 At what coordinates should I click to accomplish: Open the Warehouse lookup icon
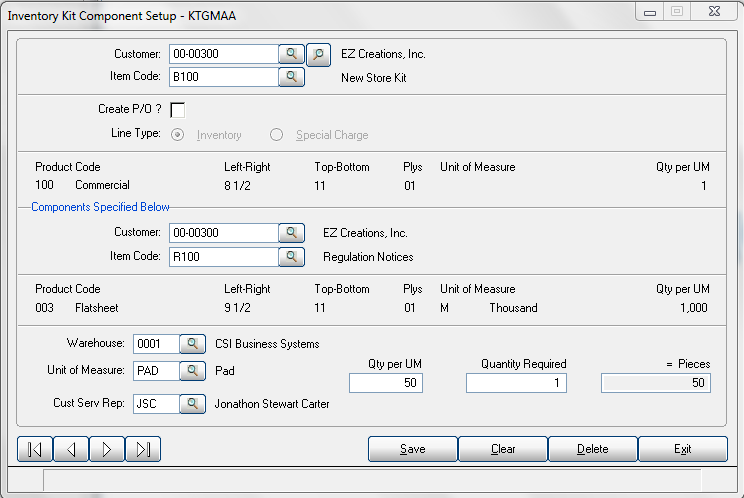pyautogui.click(x=192, y=344)
